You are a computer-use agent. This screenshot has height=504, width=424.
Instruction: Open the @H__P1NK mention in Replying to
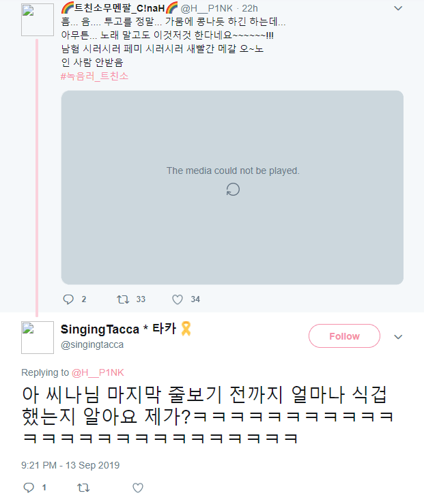pos(98,372)
